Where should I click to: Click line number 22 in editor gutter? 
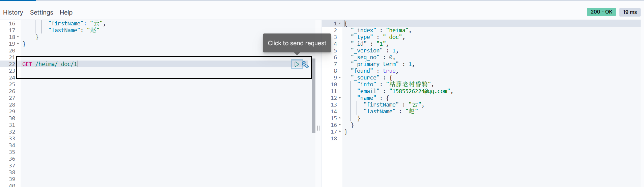tap(12, 64)
